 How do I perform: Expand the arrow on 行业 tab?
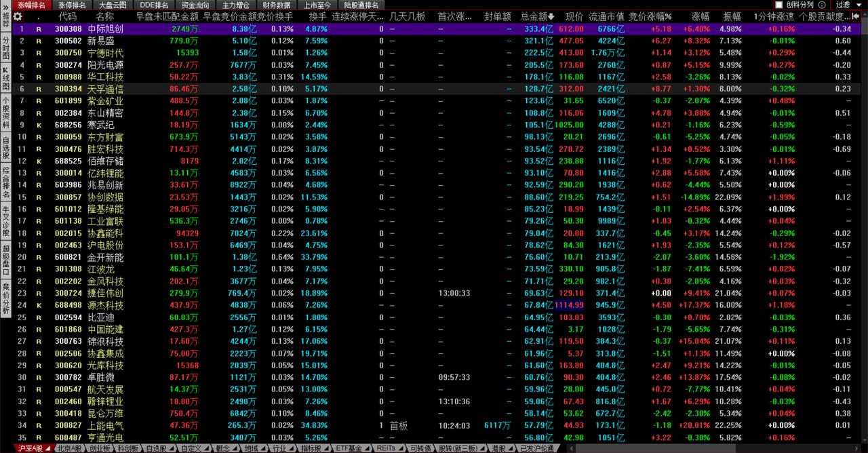(x=290, y=448)
